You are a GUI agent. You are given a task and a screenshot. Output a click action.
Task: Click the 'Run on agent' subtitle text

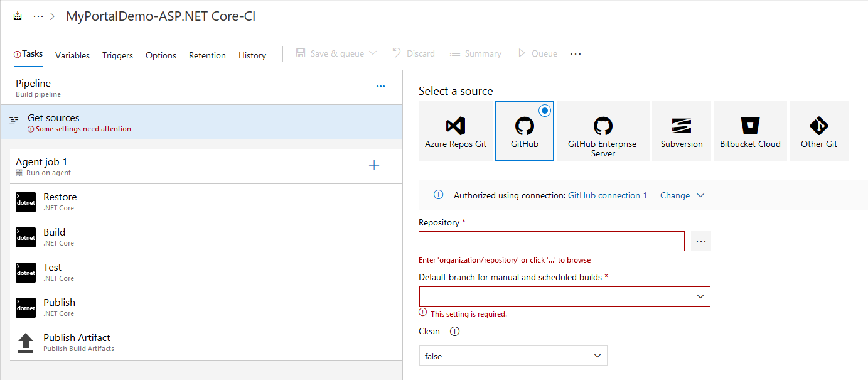tap(48, 173)
